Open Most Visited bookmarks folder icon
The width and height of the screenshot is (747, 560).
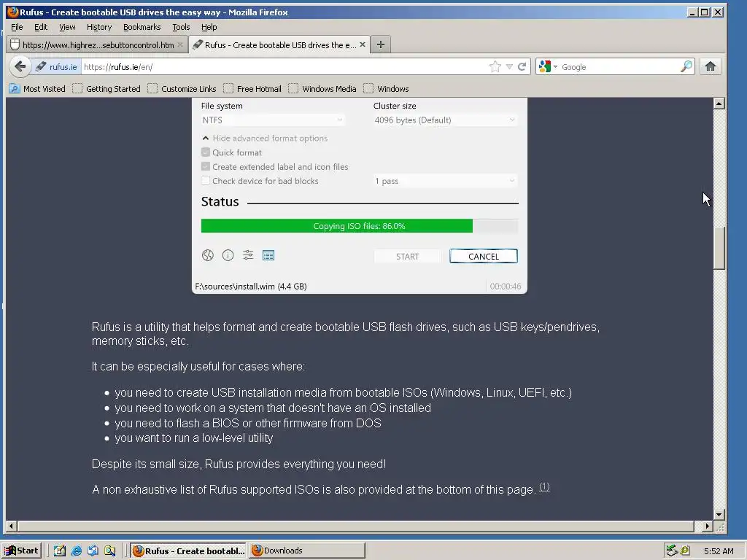[x=15, y=88]
